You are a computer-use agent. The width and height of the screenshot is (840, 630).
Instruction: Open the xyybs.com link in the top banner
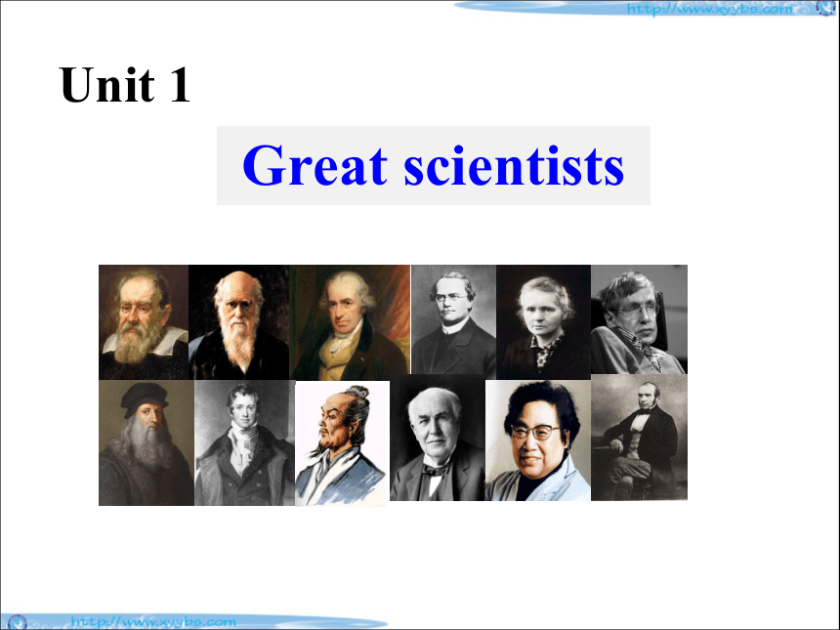(x=709, y=9)
